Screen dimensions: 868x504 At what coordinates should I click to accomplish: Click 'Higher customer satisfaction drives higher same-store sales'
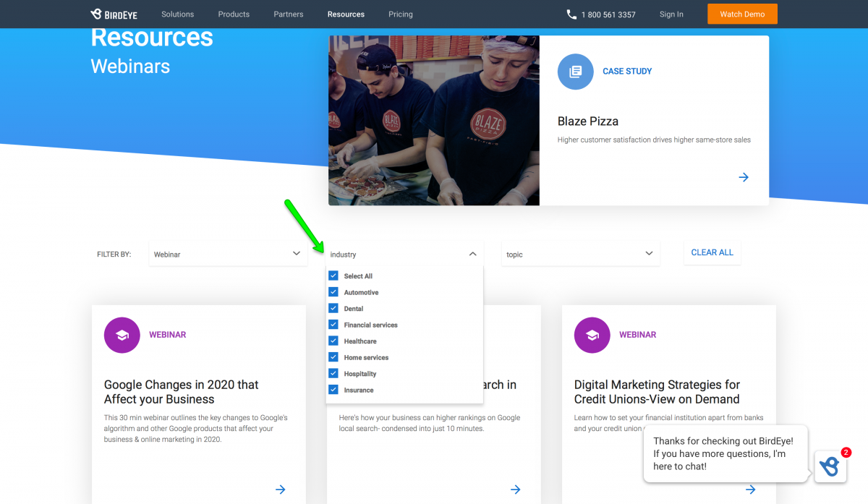(654, 140)
